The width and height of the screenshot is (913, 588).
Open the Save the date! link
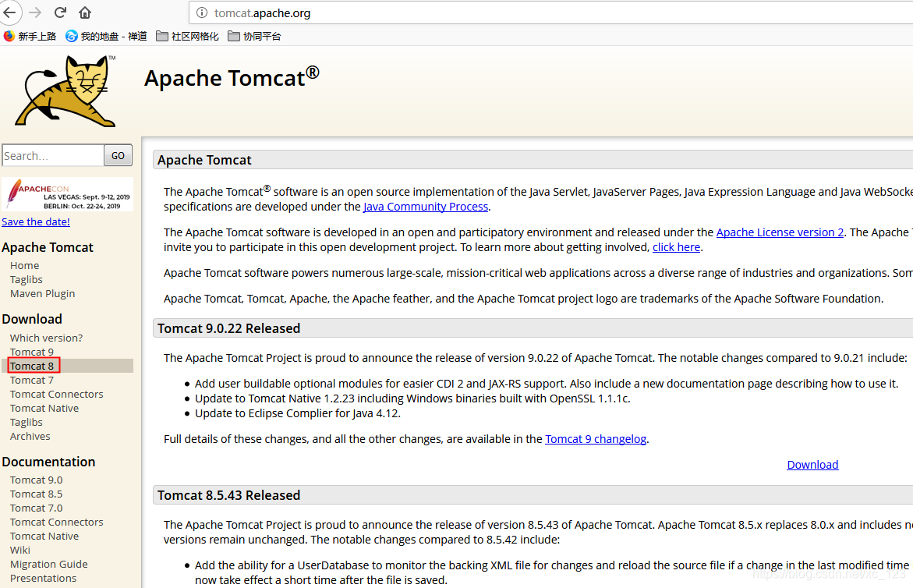[36, 221]
